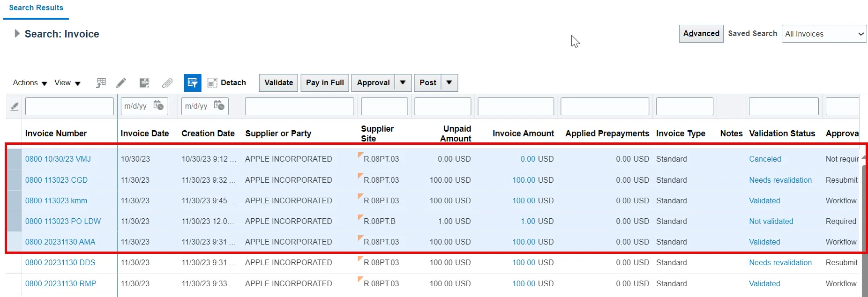The image size is (868, 297).
Task: Expand the Search: Invoice panel
Action: click(x=17, y=34)
